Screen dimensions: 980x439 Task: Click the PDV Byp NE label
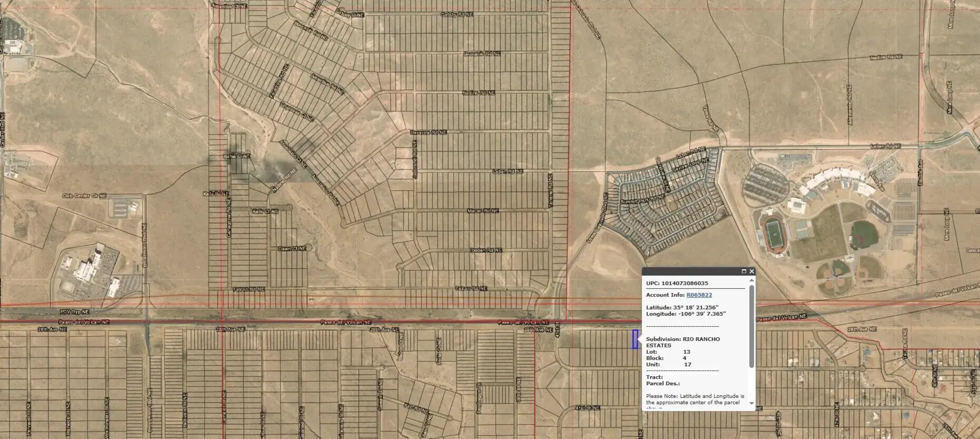point(74,312)
